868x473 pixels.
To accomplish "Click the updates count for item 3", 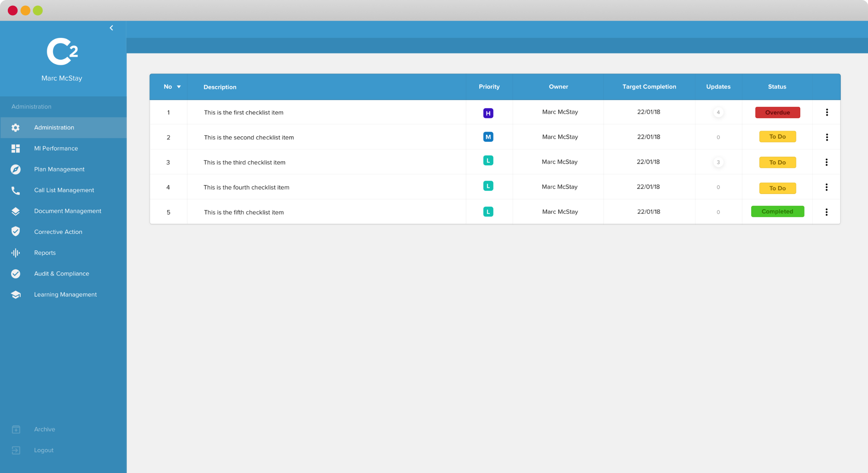I will (x=718, y=162).
